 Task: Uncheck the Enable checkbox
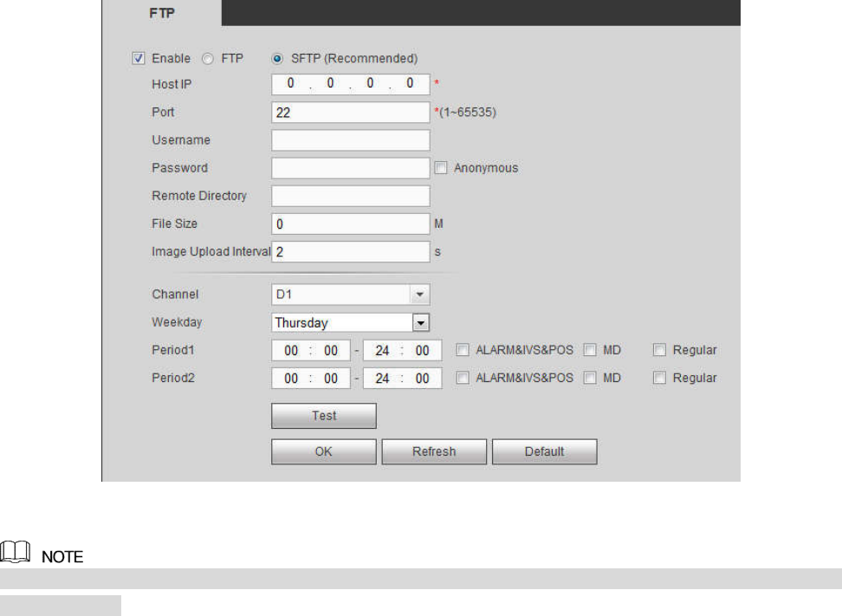click(139, 59)
